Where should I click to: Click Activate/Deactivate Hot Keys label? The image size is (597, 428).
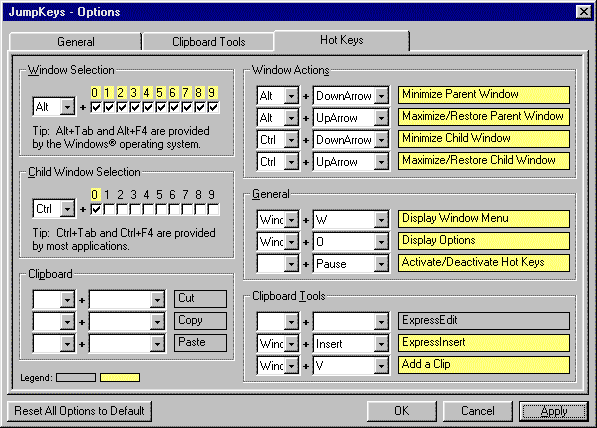[484, 263]
